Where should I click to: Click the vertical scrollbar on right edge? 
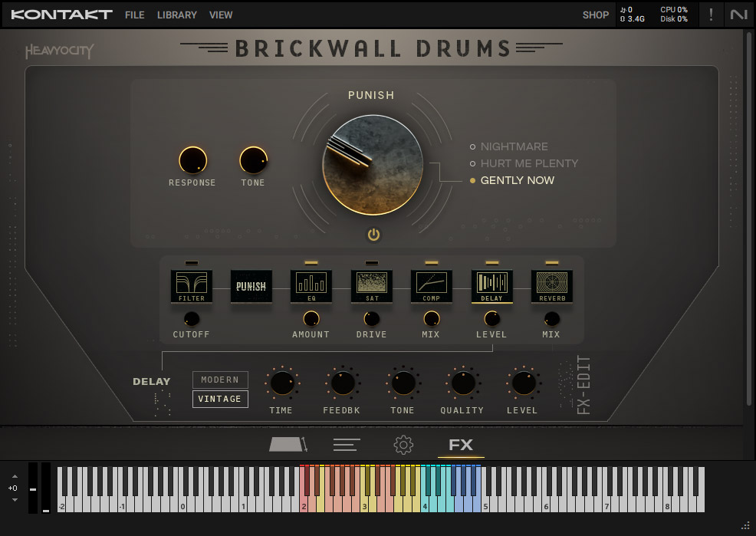tap(749, 219)
